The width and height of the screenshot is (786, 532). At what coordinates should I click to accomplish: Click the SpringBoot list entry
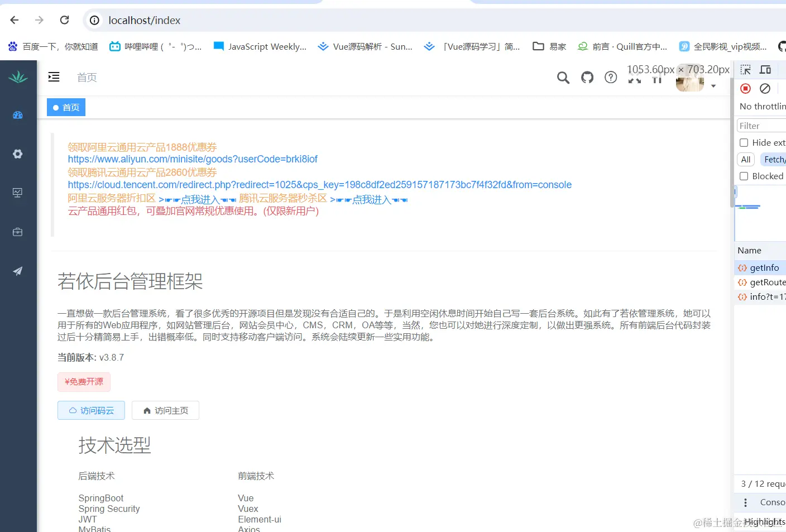(x=101, y=498)
